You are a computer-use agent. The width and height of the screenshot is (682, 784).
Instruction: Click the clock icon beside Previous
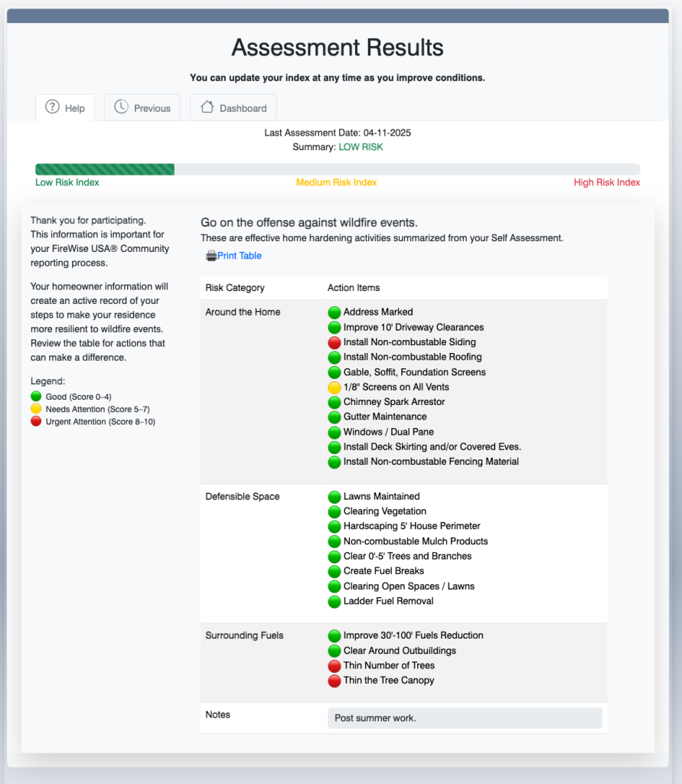(121, 107)
